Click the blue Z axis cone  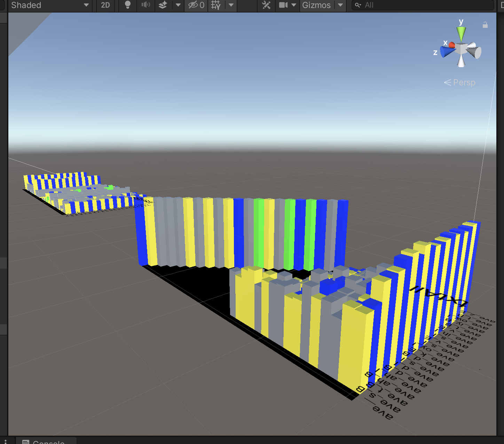coord(446,52)
